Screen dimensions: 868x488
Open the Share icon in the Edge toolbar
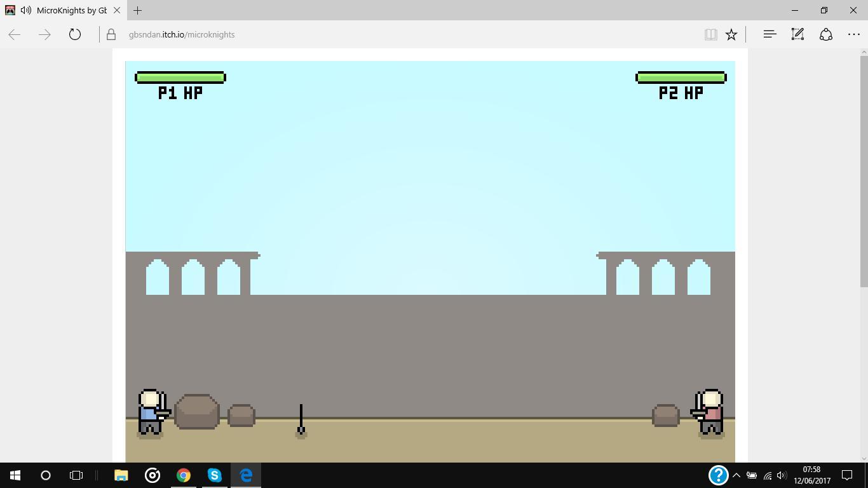[x=825, y=34]
